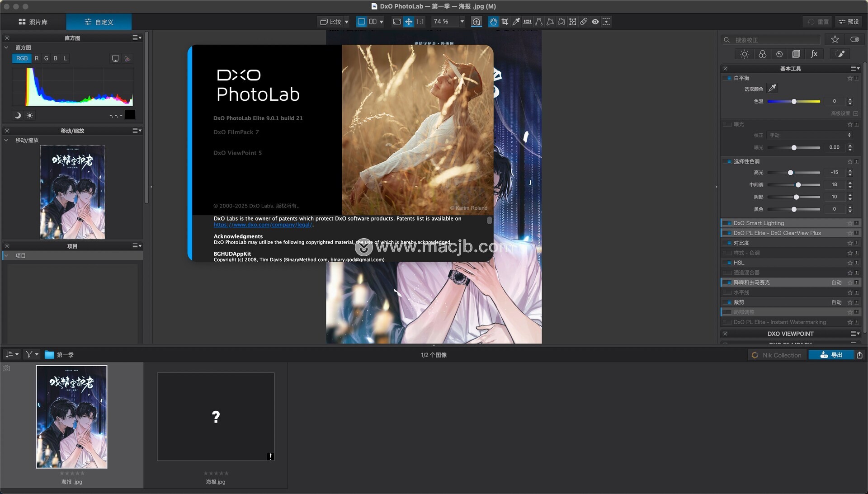The height and width of the screenshot is (494, 868).
Task: Toggle 降噪和去马赛克 switch
Action: pyautogui.click(x=727, y=282)
